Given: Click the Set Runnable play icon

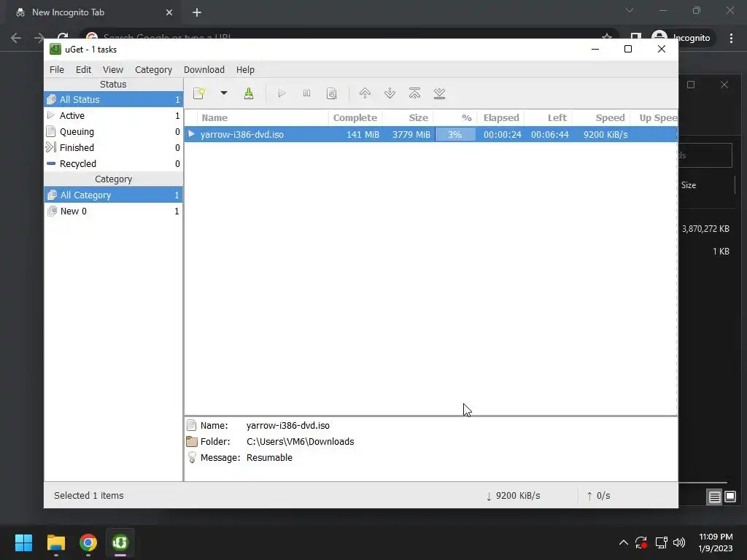Looking at the screenshot, I should point(282,93).
